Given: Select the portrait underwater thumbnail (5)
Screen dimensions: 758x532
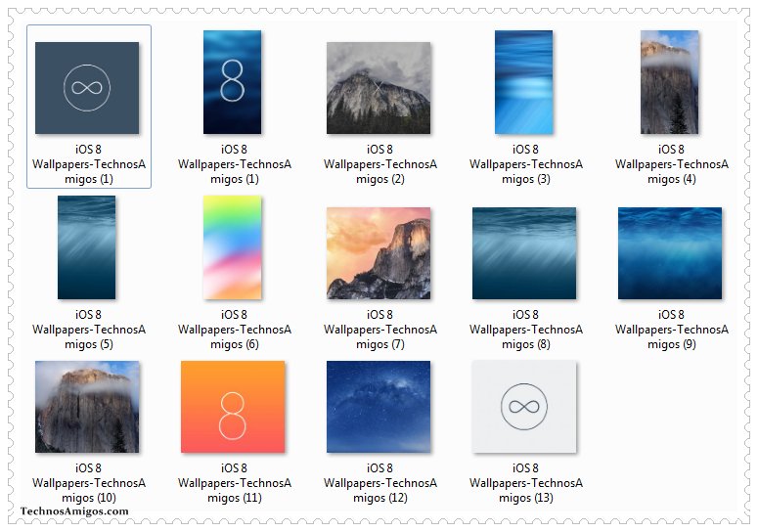Looking at the screenshot, I should tap(86, 247).
